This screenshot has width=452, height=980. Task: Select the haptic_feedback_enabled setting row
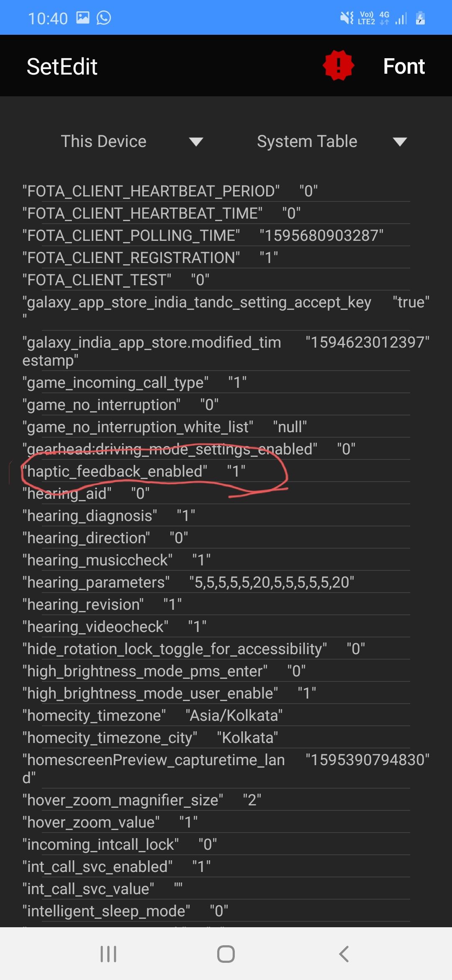coord(134,472)
